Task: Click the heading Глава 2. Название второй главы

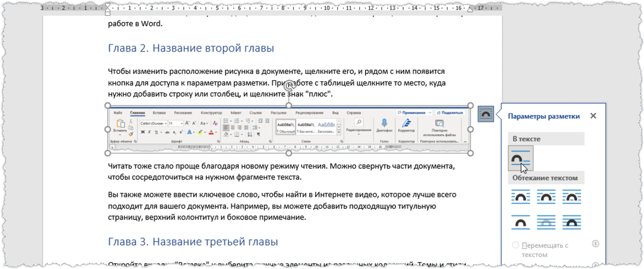Action: pos(191,48)
